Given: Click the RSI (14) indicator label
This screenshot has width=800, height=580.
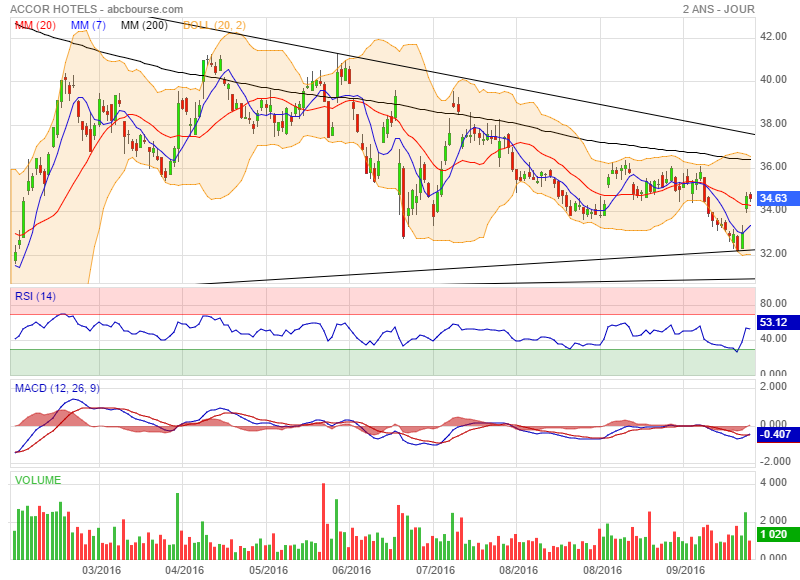Looking at the screenshot, I should [35, 296].
